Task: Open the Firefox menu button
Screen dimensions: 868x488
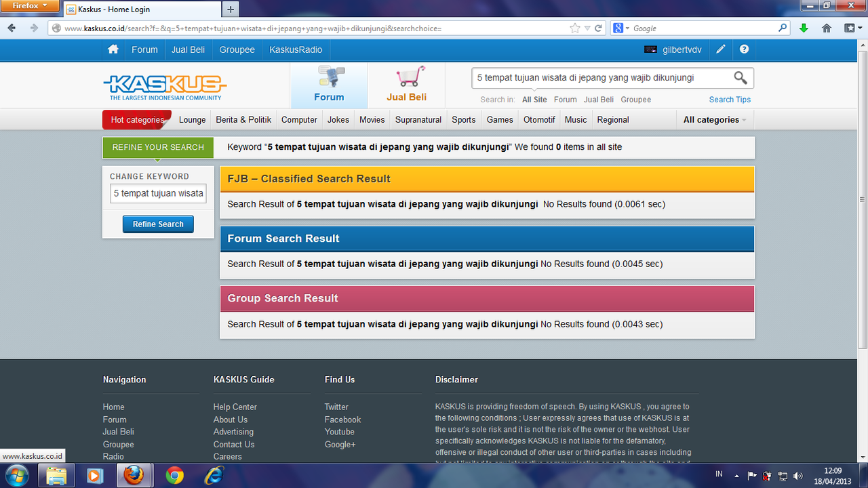Action: tap(31, 5)
